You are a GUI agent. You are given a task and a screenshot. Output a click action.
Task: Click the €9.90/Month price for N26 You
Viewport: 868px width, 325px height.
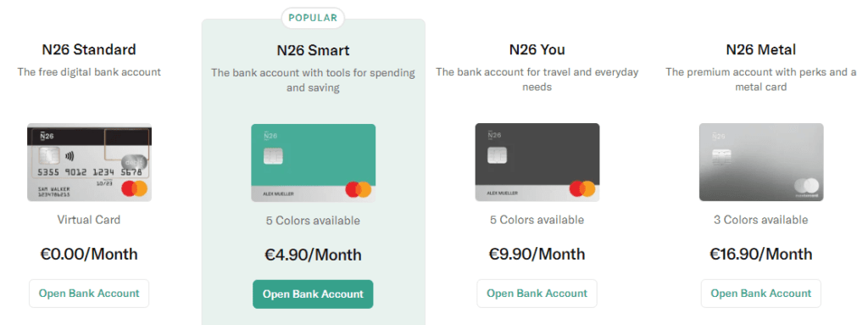(x=537, y=254)
